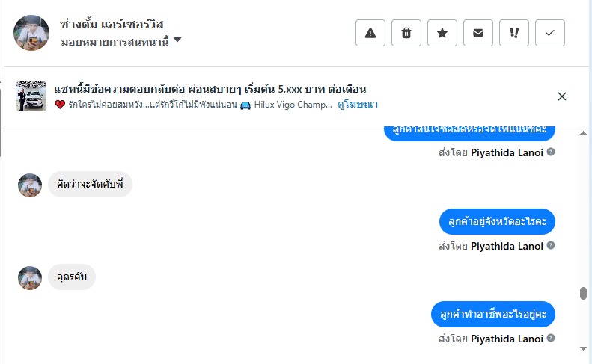
Task: Open ช่างตั้ม แอร์เซอร์วิส profile picture
Action: tap(31, 32)
